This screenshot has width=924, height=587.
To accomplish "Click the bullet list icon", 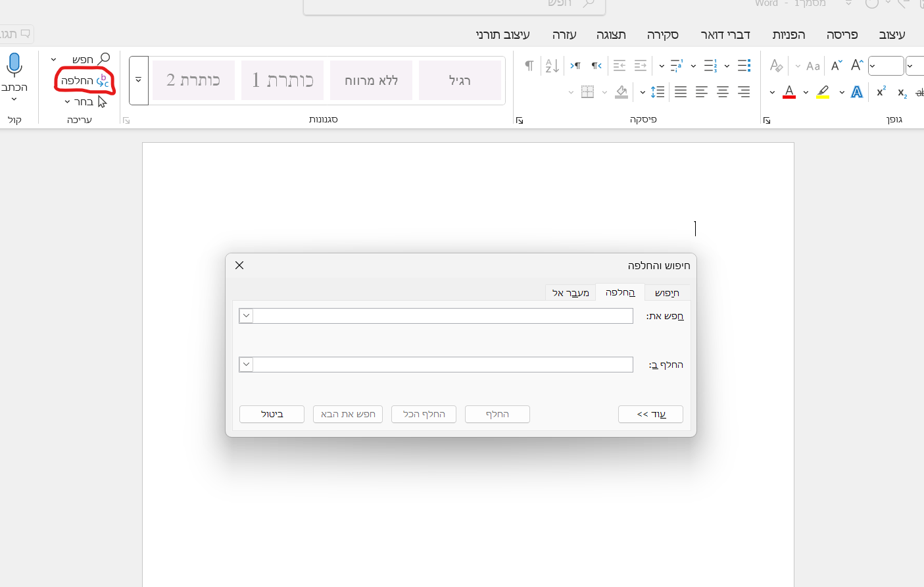I will coord(744,66).
